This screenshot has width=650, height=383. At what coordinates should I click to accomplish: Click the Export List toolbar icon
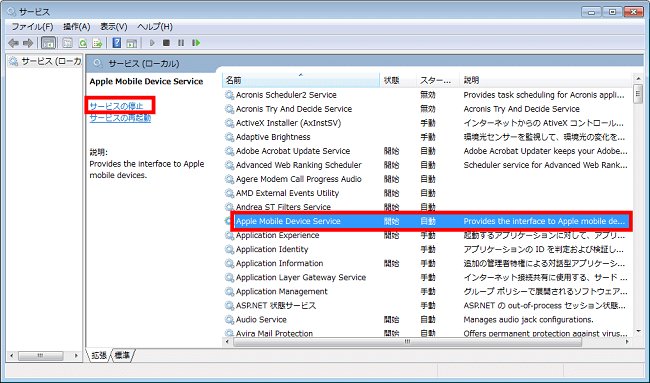(x=97, y=43)
